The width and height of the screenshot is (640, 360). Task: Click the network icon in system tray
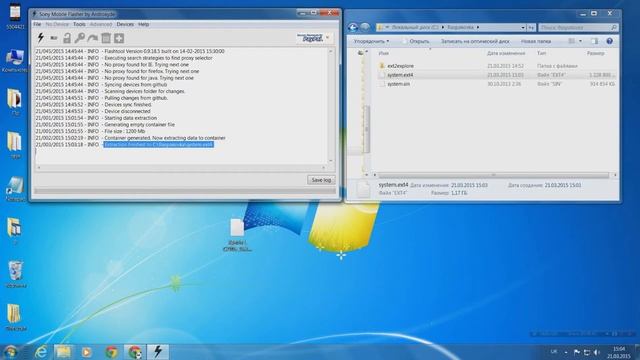pos(587,352)
